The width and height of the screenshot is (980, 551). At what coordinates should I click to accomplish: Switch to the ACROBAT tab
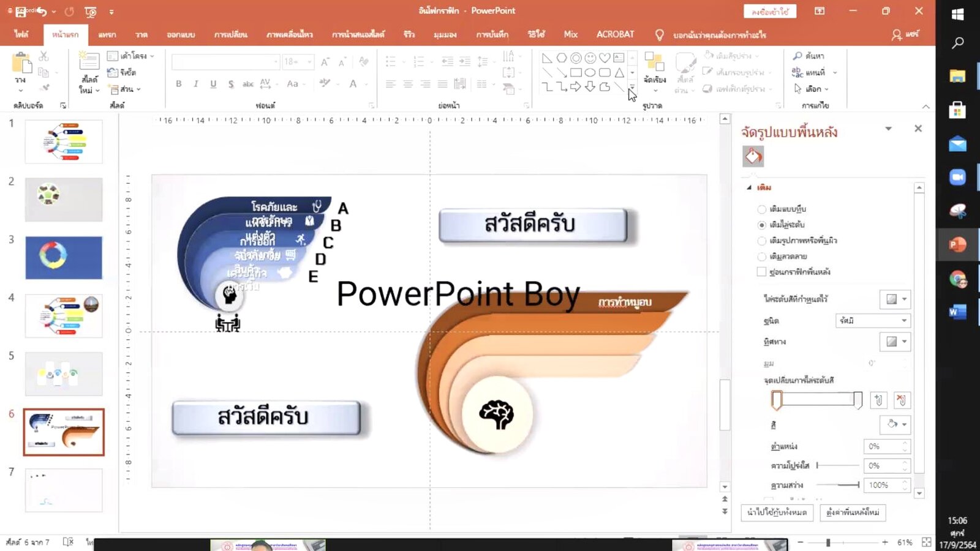coord(616,34)
